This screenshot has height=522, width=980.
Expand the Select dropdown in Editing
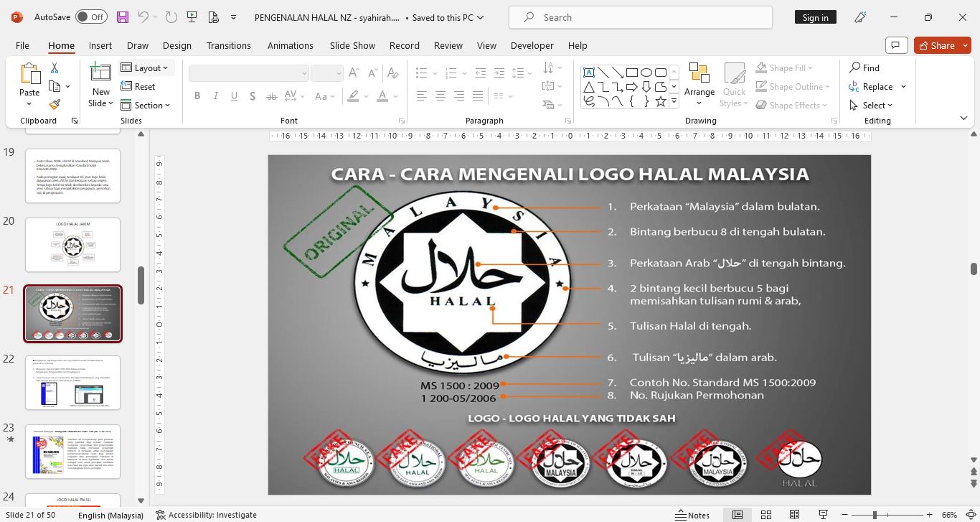click(x=872, y=105)
